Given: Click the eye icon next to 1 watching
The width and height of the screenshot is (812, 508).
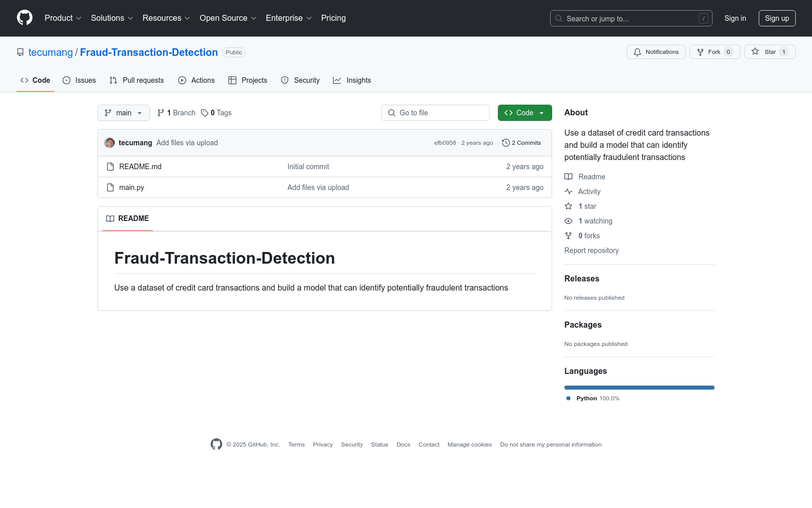Looking at the screenshot, I should [x=568, y=221].
